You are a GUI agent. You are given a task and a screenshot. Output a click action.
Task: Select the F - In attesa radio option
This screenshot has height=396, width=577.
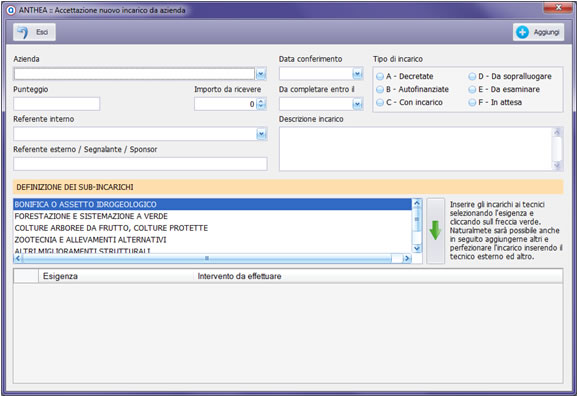pyautogui.click(x=495, y=102)
